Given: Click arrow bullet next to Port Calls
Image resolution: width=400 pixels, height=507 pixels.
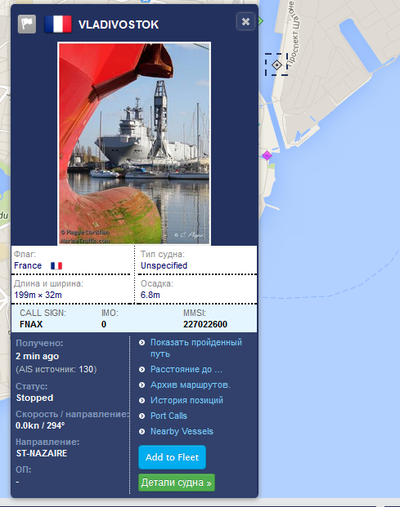Looking at the screenshot, I should 142,416.
